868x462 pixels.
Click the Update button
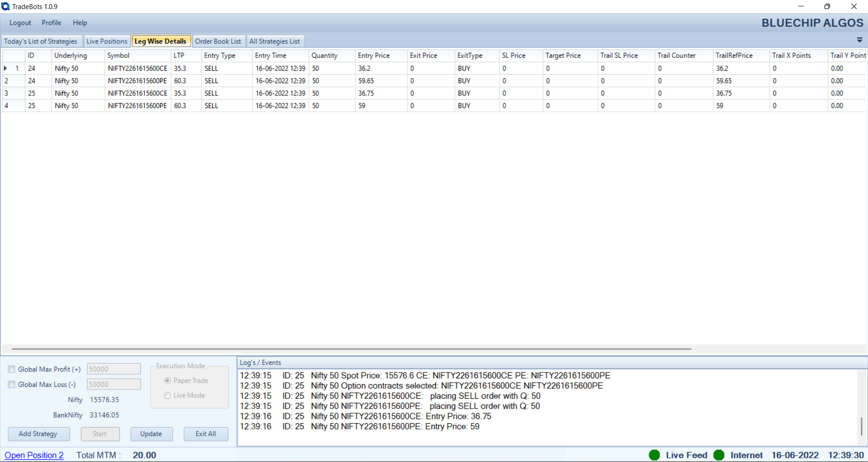coord(151,433)
